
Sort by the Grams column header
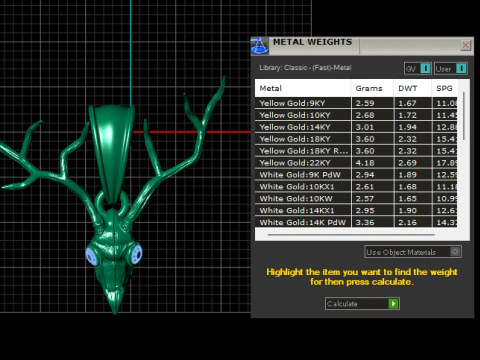tap(372, 88)
